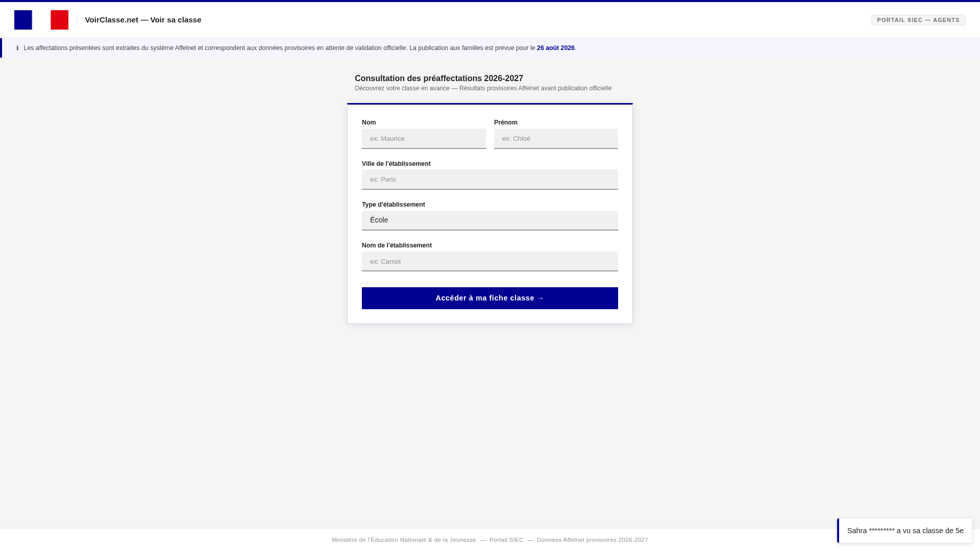Click Ministère de l'Éducation Nationale footer text
980x551 pixels.
[x=404, y=540]
